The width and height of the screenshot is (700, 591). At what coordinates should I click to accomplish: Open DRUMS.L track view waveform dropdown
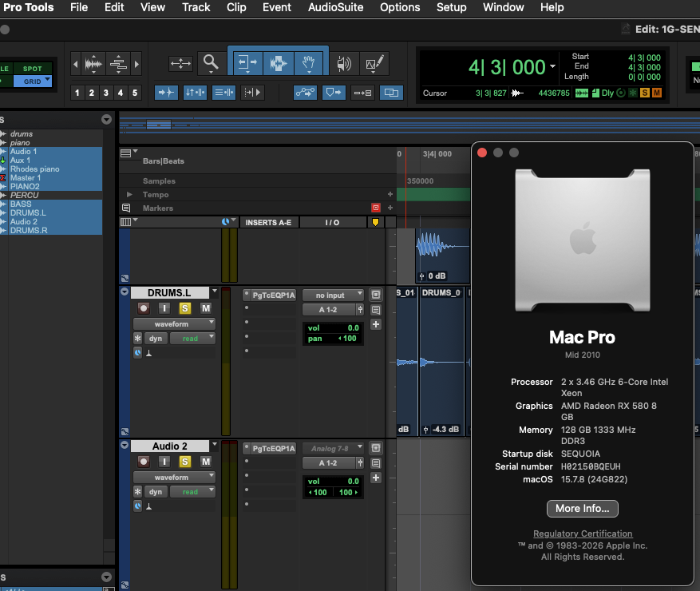(174, 324)
